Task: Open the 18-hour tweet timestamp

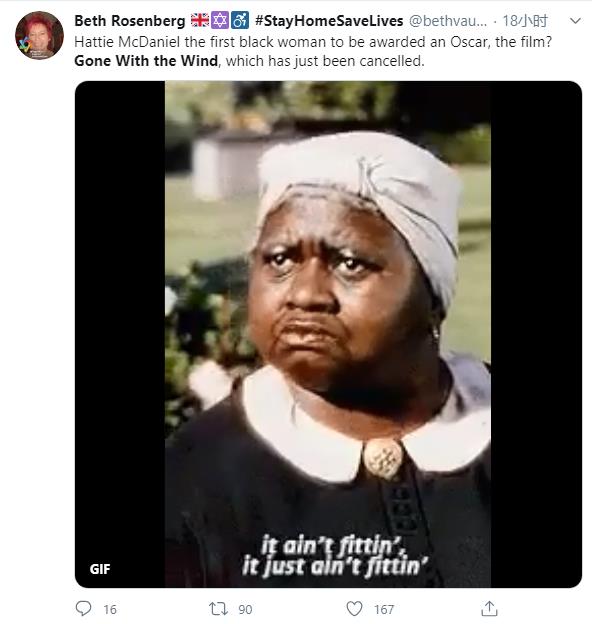Action: [x=525, y=21]
